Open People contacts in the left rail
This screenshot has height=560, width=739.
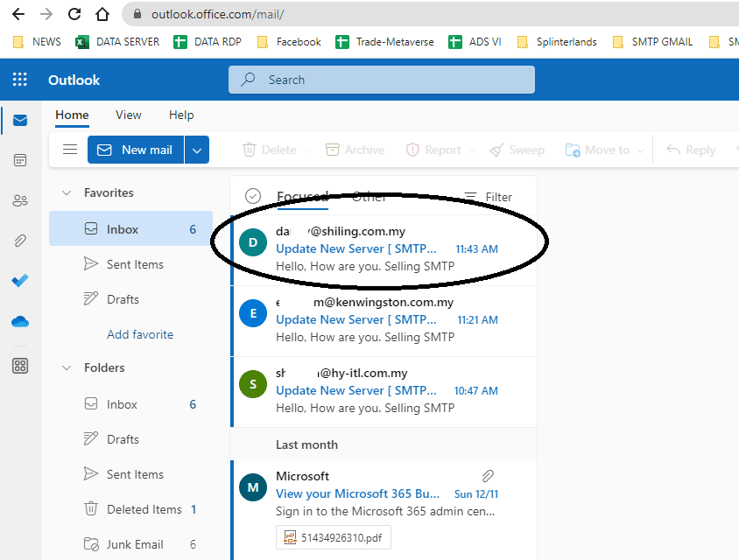click(x=19, y=200)
